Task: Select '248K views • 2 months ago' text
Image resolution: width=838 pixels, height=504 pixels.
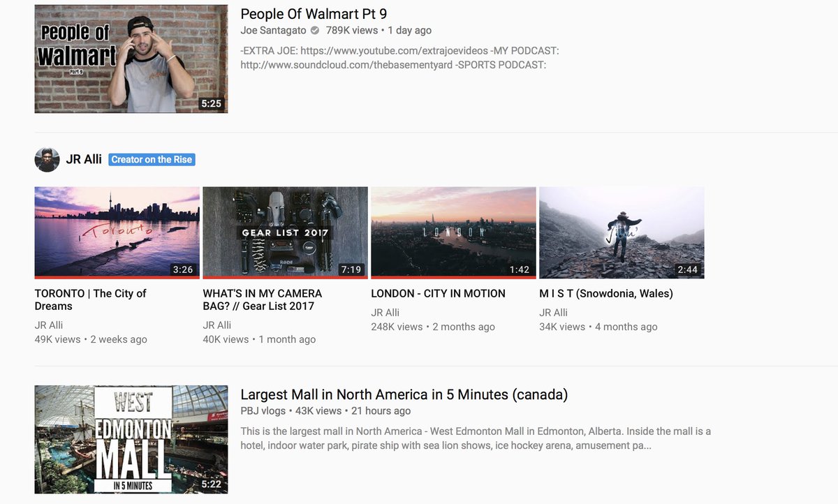Action: click(433, 327)
